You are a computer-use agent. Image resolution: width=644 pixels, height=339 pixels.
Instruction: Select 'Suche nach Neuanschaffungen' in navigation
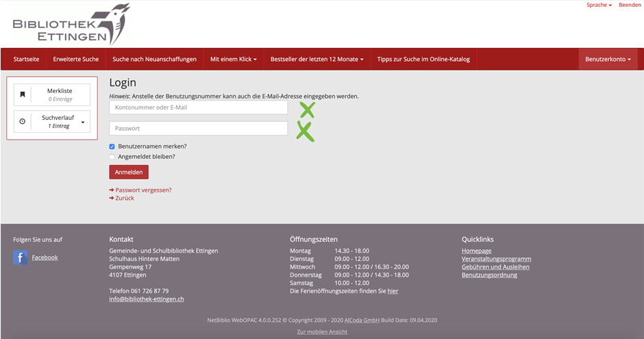(x=154, y=59)
